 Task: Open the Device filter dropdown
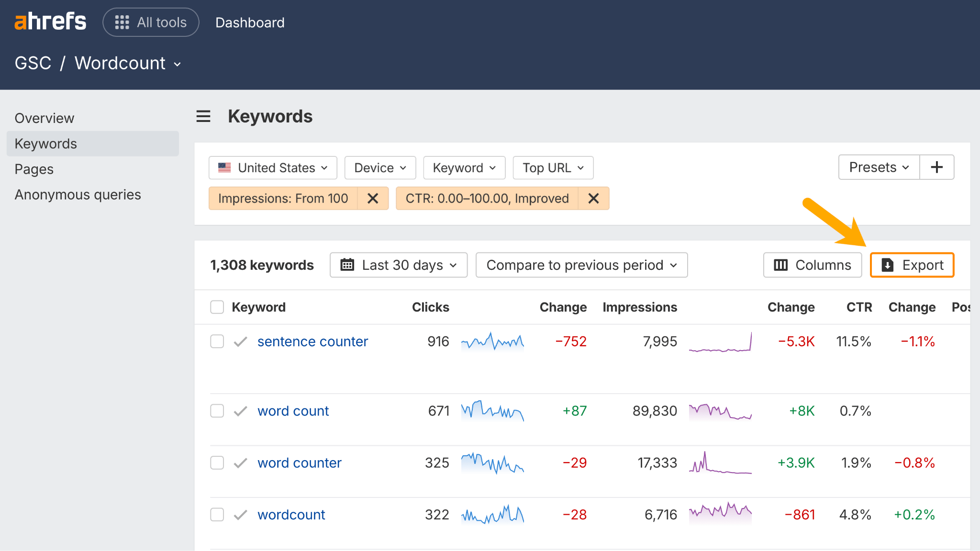[379, 167]
